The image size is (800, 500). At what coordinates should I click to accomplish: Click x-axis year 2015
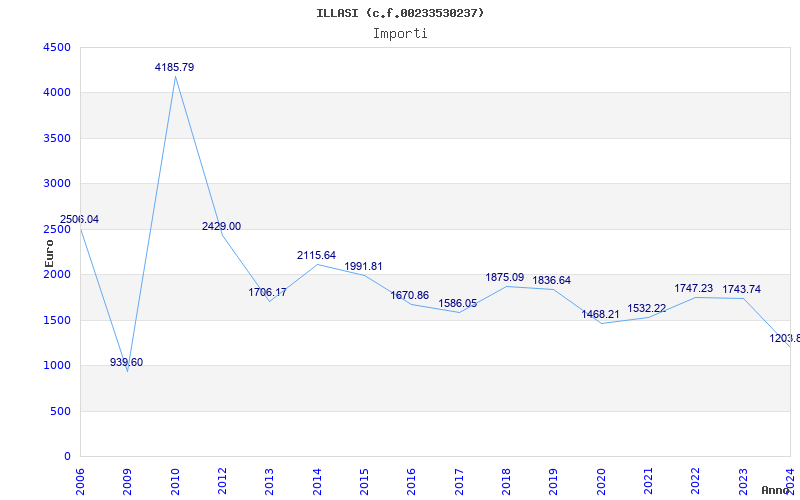click(x=364, y=482)
